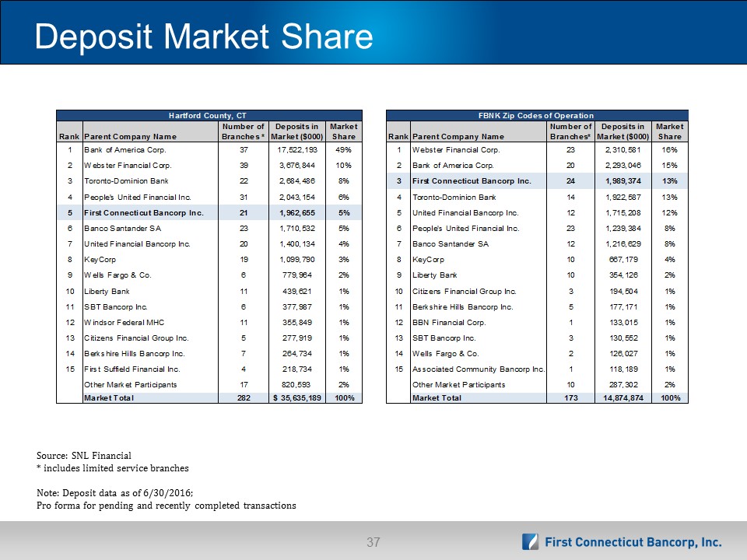
Task: Select 'Source: SNL Financial' footnote
Action: click(84, 455)
